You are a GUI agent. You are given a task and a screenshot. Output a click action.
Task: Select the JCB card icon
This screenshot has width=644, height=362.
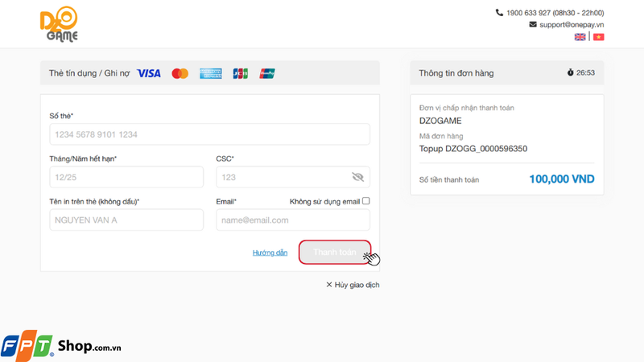[x=240, y=73]
